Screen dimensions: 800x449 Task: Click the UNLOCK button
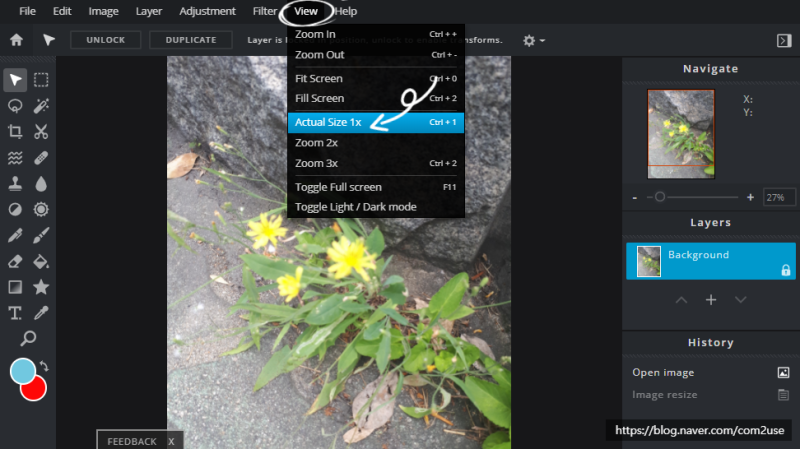point(106,40)
